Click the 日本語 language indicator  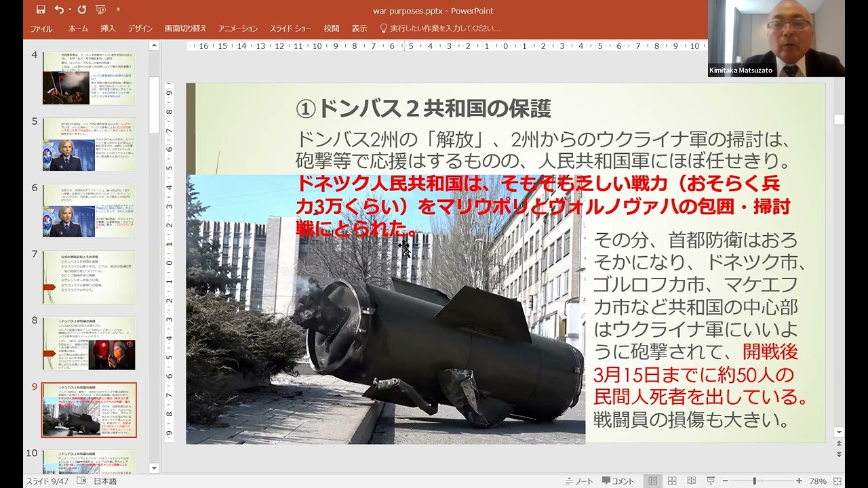coord(105,481)
